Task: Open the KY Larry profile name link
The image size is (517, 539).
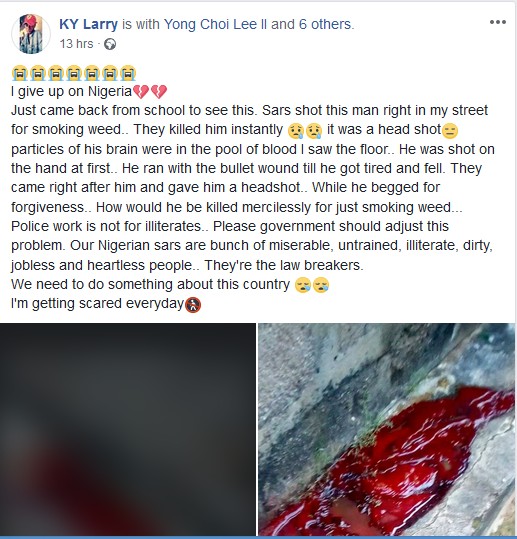Action: pyautogui.click(x=88, y=24)
